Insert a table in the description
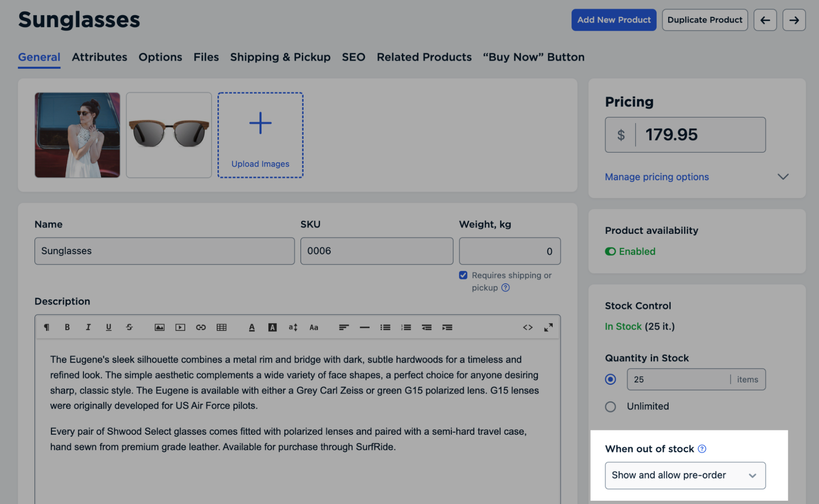This screenshot has width=819, height=504. point(222,327)
